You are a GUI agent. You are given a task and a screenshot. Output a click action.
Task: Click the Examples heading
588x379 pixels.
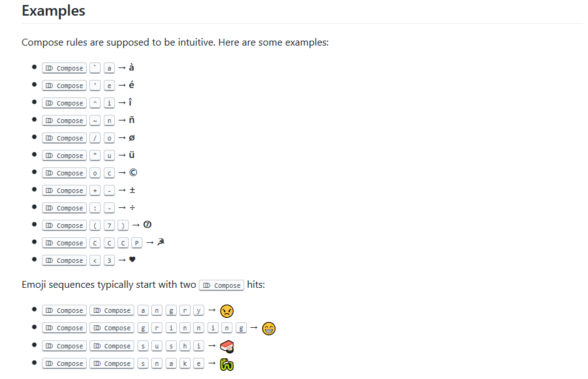(53, 11)
